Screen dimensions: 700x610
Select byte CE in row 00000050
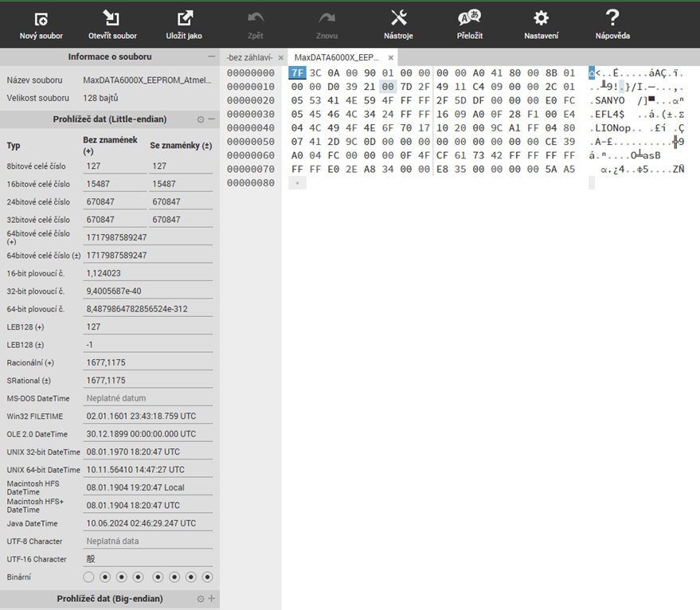click(551, 142)
